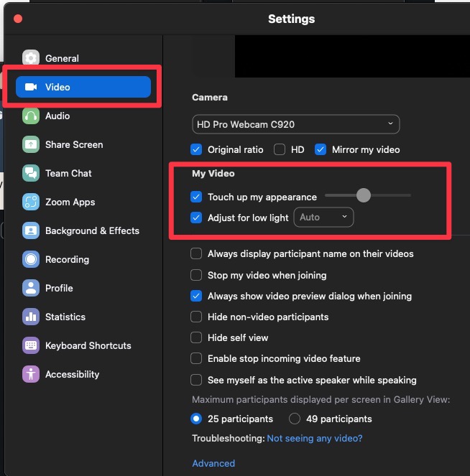The height and width of the screenshot is (476, 470).
Task: Select Keyboard Shortcuts label
Action: point(88,346)
